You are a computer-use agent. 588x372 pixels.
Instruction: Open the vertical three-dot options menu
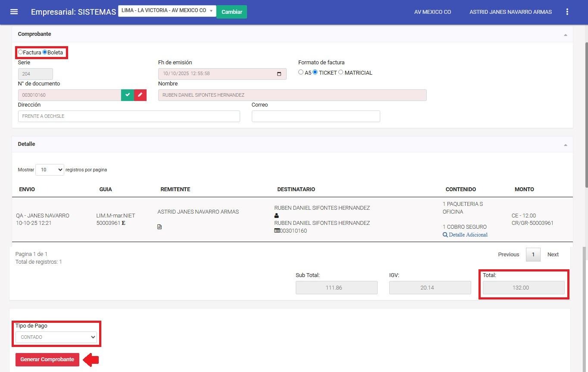[x=567, y=12]
